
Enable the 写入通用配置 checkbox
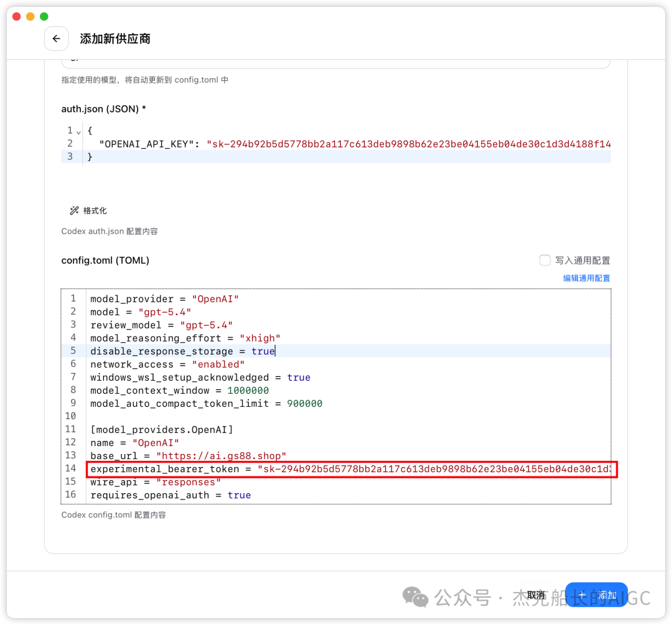544,260
